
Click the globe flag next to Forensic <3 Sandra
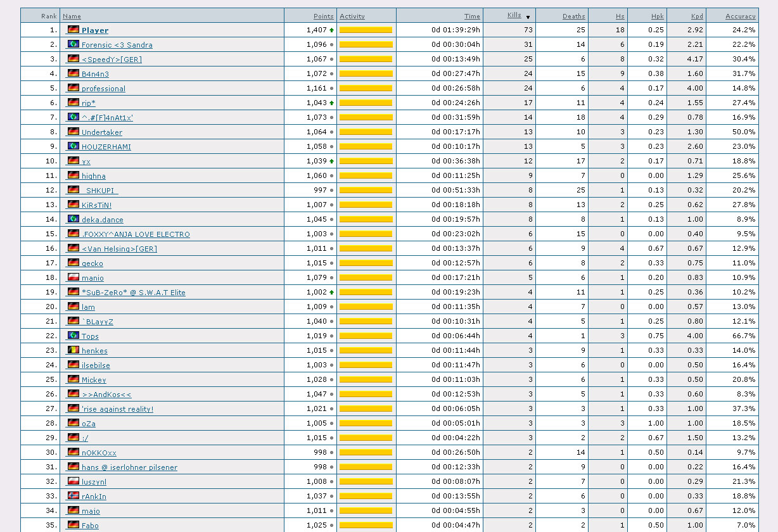(73, 44)
